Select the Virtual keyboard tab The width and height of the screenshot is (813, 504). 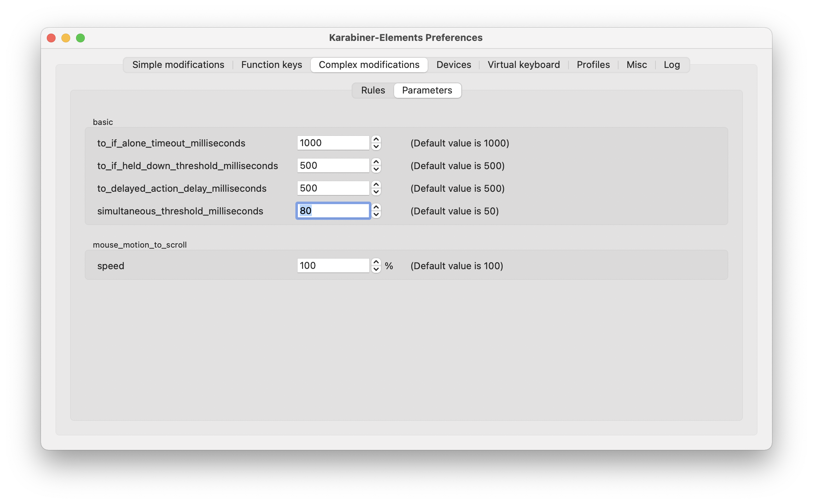pyautogui.click(x=523, y=65)
